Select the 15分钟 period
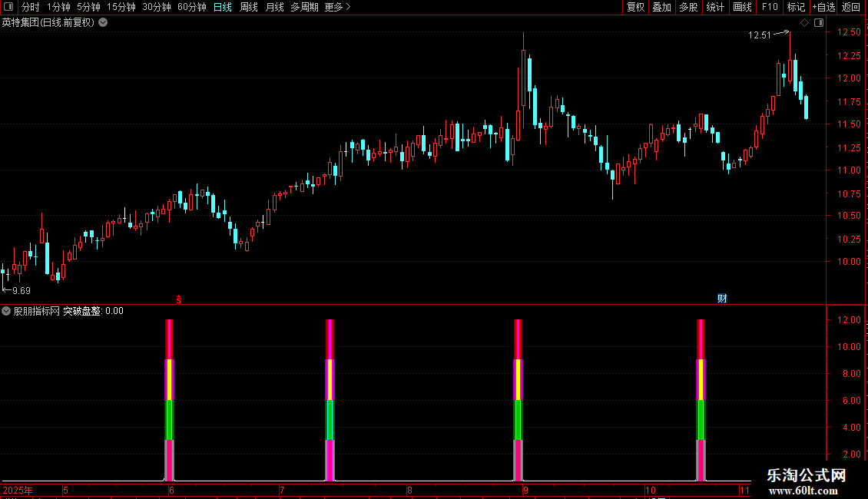 click(121, 7)
